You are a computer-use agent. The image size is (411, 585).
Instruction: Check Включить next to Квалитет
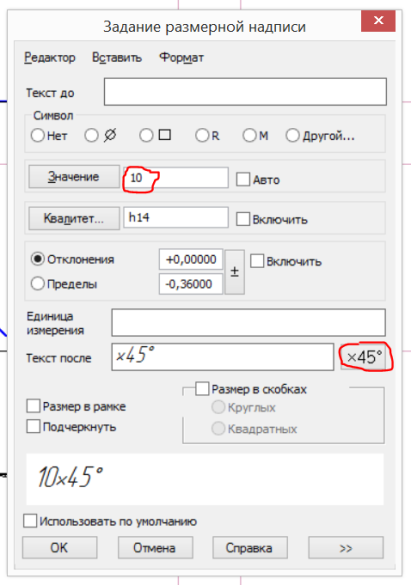pos(243,219)
